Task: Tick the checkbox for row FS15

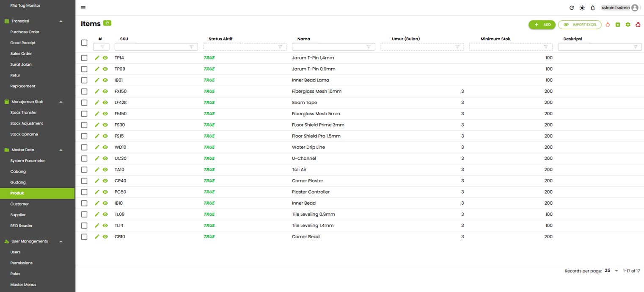Action: coord(84,136)
